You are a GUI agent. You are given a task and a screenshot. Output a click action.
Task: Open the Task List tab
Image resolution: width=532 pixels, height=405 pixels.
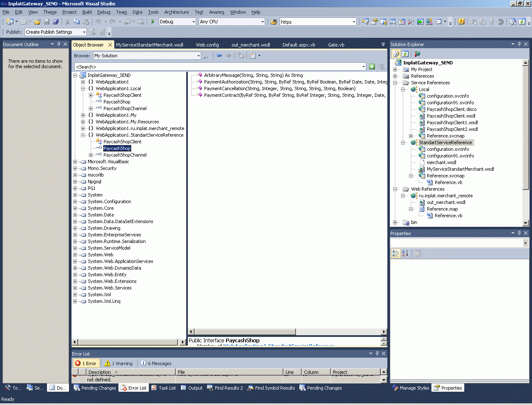(163, 388)
